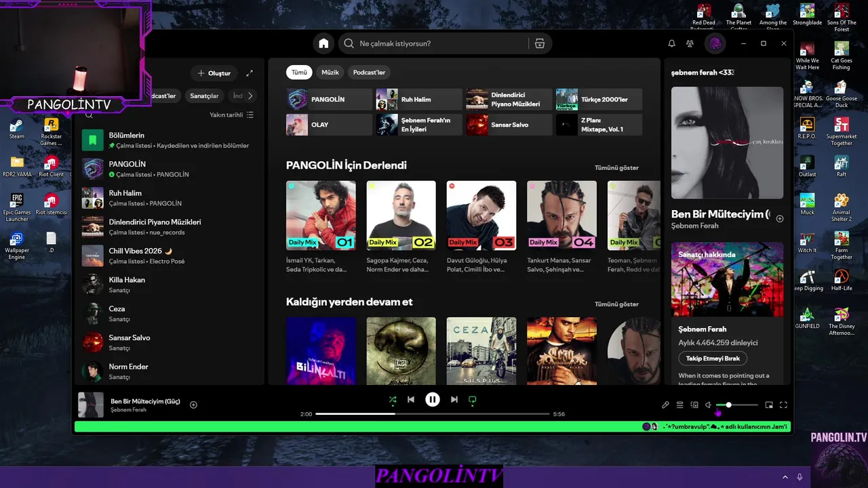Select the Podcast'ler filter tab on home
Screen dimensions: 868x488
(369, 73)
